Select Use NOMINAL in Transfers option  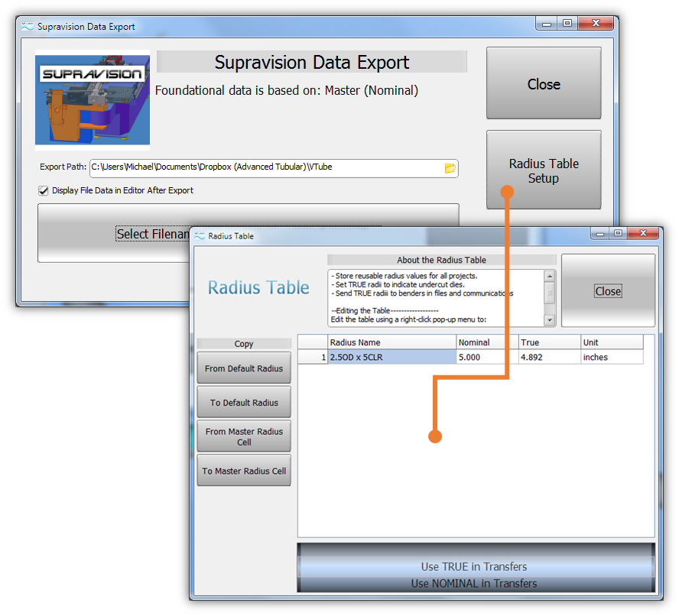474,584
